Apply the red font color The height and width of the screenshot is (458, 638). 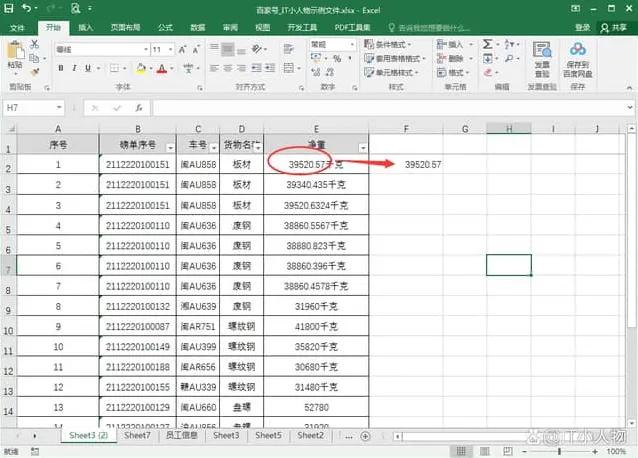162,68
